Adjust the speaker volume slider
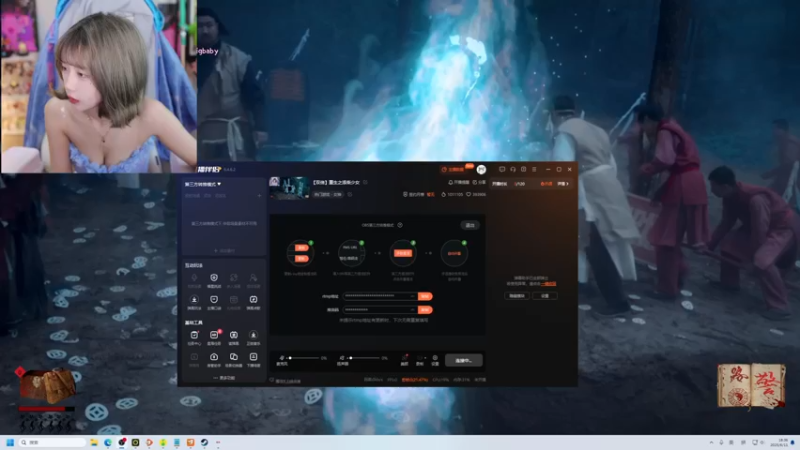800x450 pixels. point(364,358)
